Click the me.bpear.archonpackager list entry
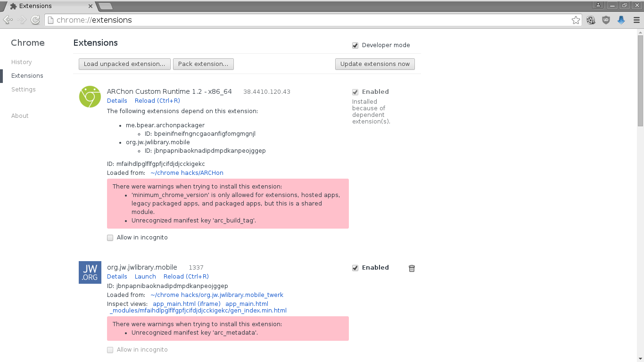 pyautogui.click(x=165, y=125)
